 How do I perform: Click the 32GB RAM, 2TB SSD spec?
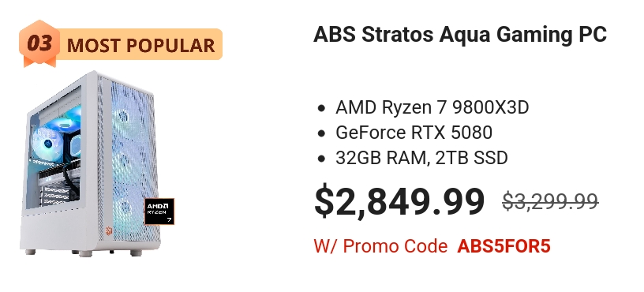pyautogui.click(x=421, y=158)
